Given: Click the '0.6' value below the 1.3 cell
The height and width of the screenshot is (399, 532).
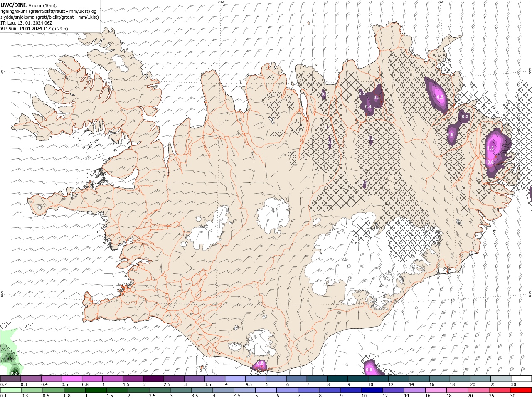Looking at the screenshot, I should click(x=490, y=162).
